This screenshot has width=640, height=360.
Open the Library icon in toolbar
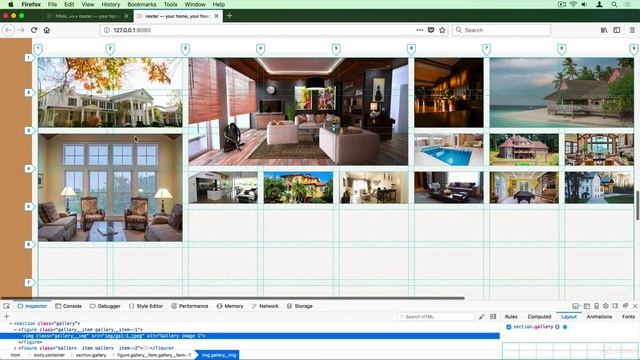pos(604,30)
